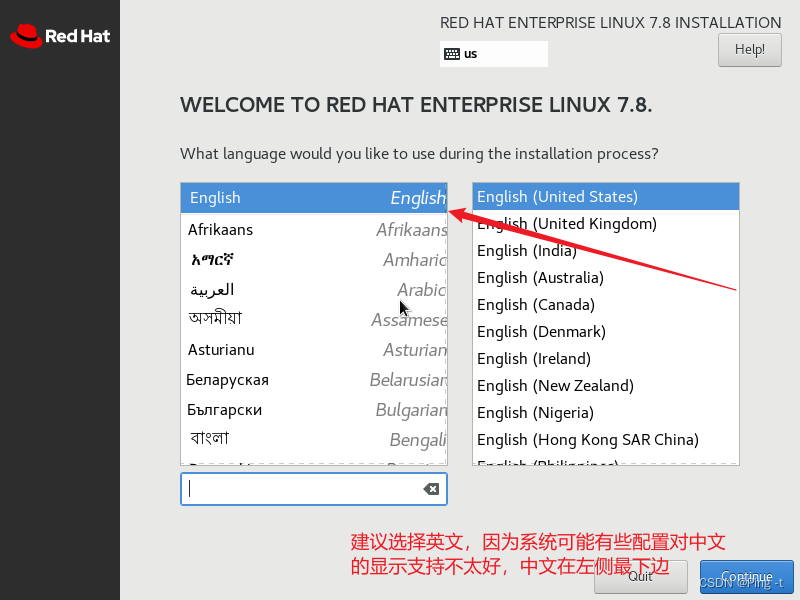Choose English (India) locale
The image size is (800, 600).
click(606, 251)
